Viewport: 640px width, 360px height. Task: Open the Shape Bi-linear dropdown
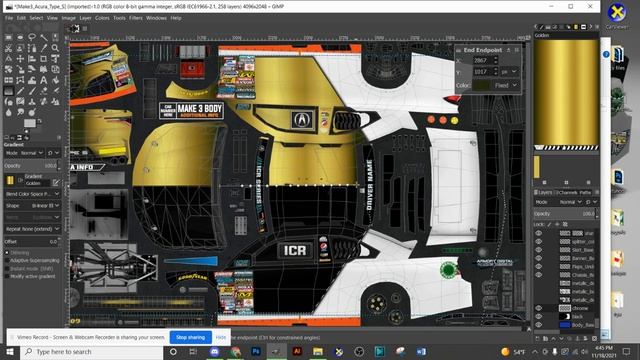coord(32,206)
